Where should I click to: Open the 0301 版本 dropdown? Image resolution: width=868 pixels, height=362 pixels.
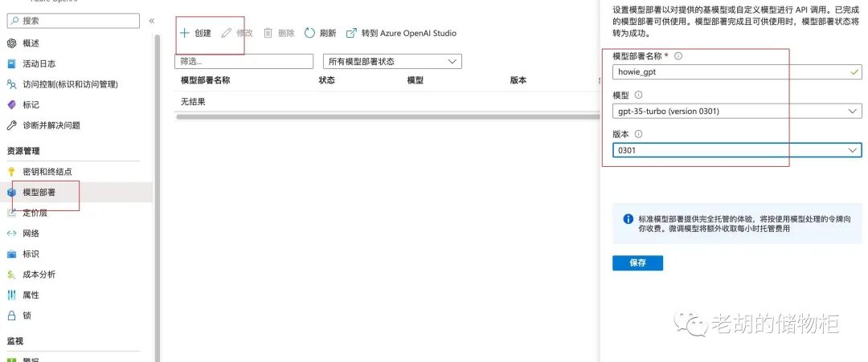click(737, 150)
